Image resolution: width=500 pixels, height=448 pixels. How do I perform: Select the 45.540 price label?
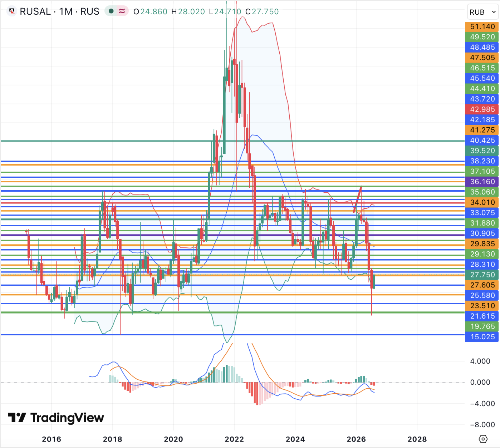(x=482, y=79)
